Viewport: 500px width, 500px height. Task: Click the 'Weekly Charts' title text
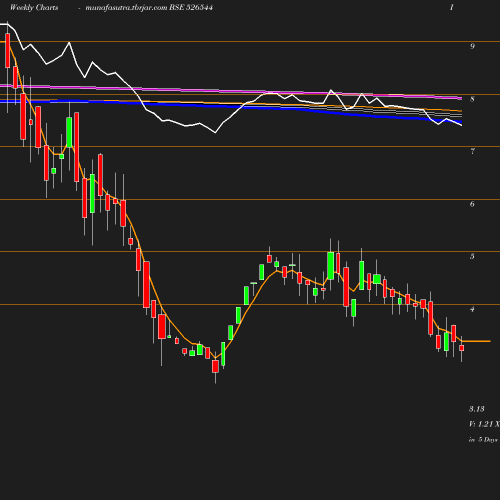(34, 8)
